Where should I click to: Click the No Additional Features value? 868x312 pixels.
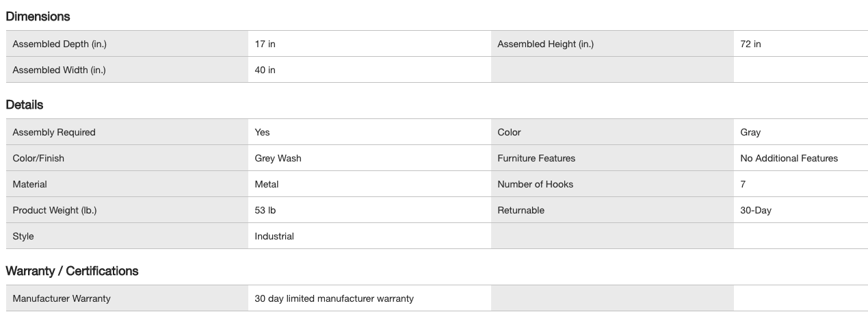tap(789, 158)
